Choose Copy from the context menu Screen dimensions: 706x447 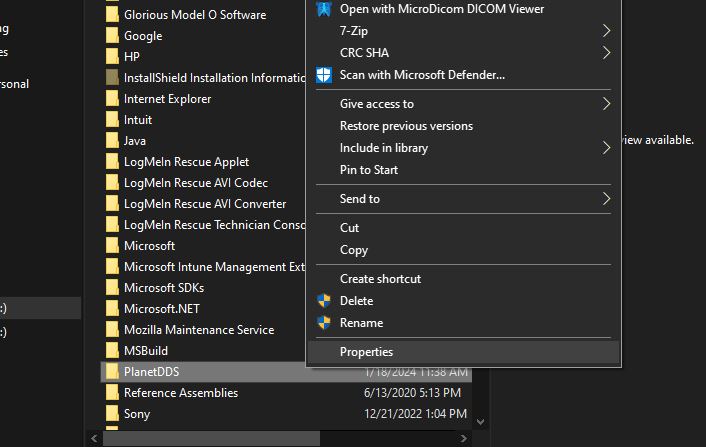click(x=463, y=250)
